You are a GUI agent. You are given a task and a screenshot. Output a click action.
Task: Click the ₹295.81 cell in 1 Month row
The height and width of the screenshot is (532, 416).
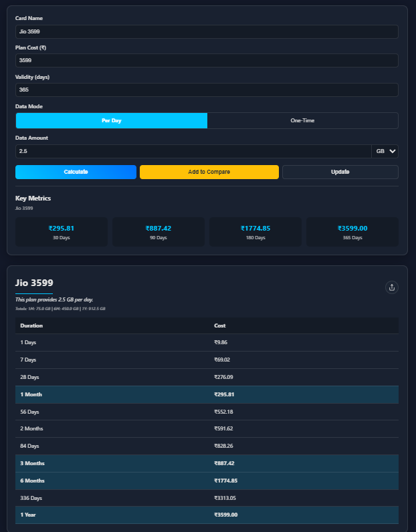click(x=224, y=394)
